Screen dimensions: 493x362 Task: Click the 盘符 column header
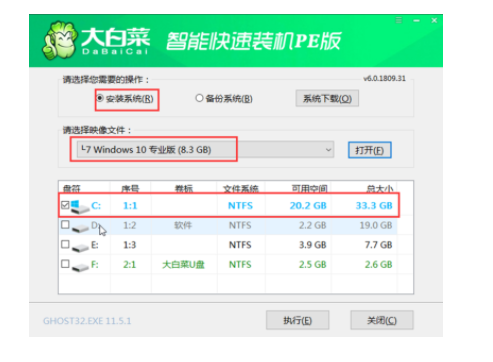(72, 189)
